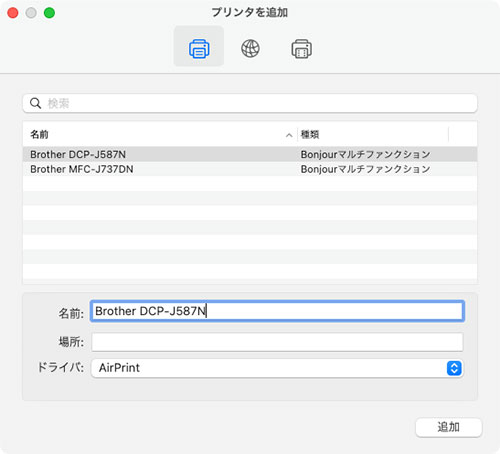Click the 追加 add button
This screenshot has width=500, height=454.
coord(449,427)
